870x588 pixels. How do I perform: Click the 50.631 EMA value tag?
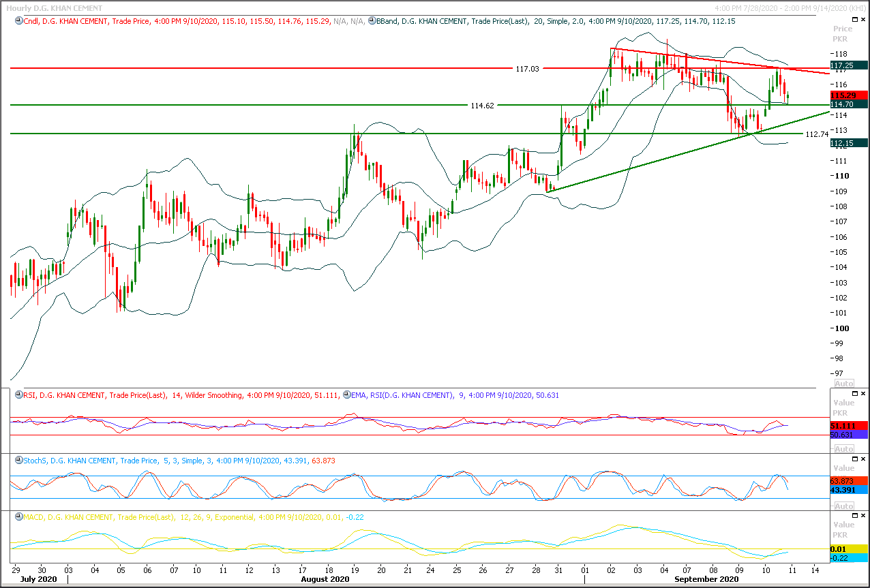point(848,434)
